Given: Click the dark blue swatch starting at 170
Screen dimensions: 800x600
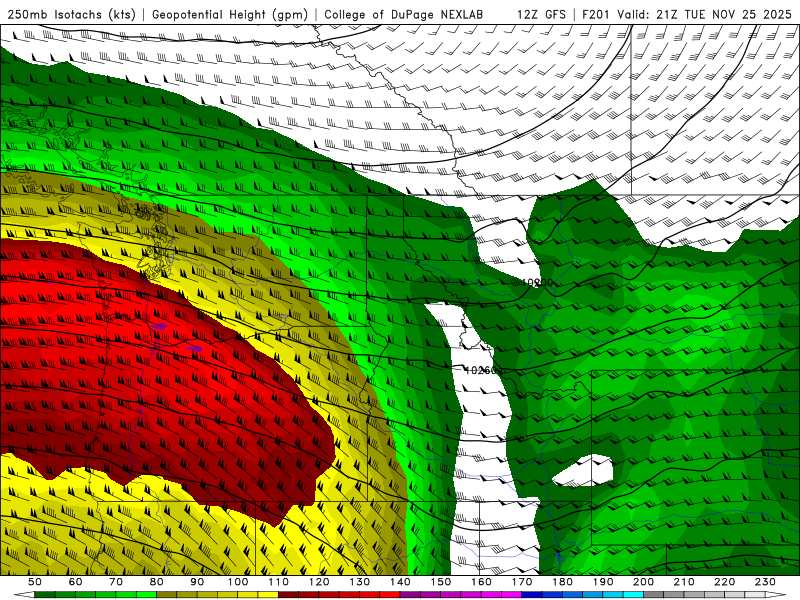Looking at the screenshot, I should click(532, 594).
